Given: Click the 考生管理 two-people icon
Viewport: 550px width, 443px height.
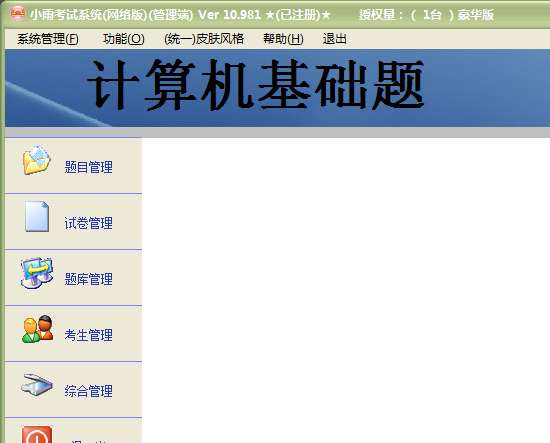Looking at the screenshot, I should (38, 329).
